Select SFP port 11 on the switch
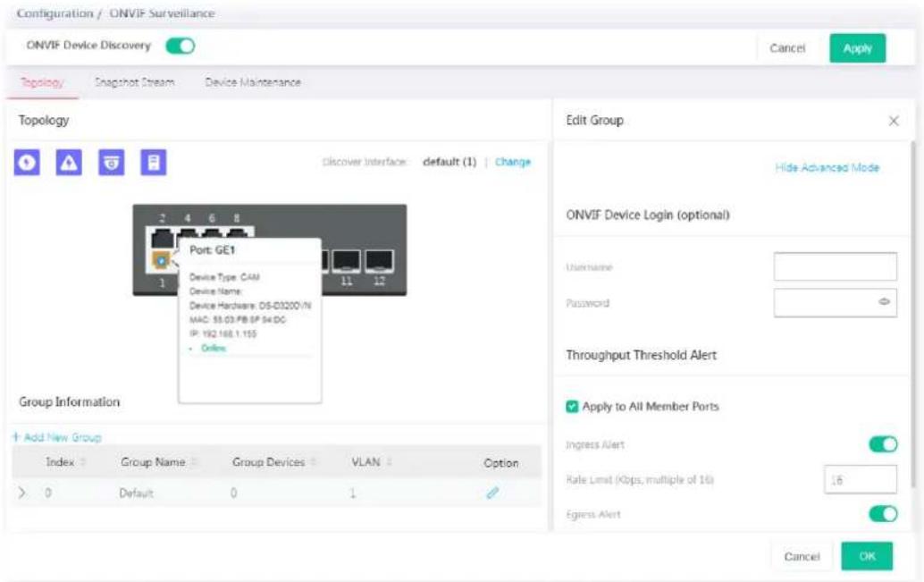 [347, 260]
